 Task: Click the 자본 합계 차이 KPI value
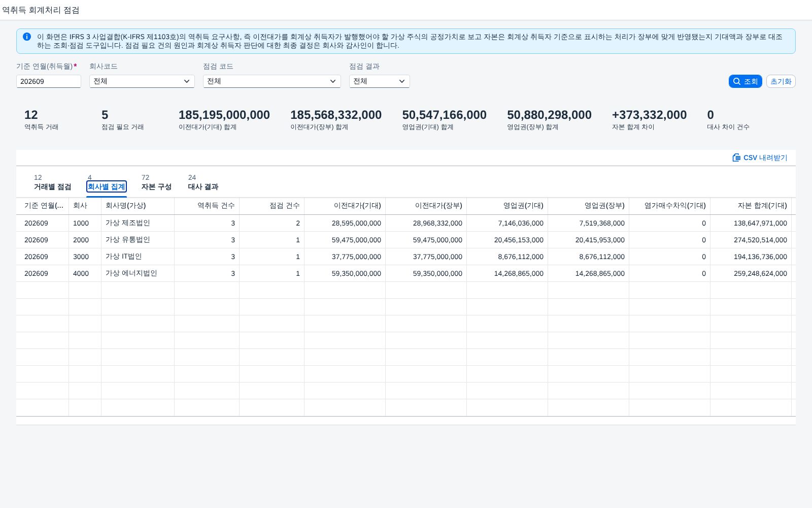[x=649, y=115]
